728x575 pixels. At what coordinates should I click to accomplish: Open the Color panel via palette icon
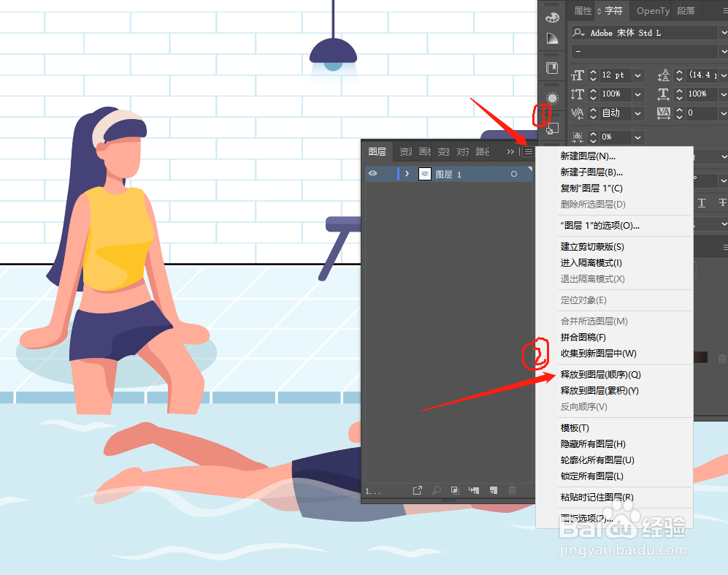(553, 18)
